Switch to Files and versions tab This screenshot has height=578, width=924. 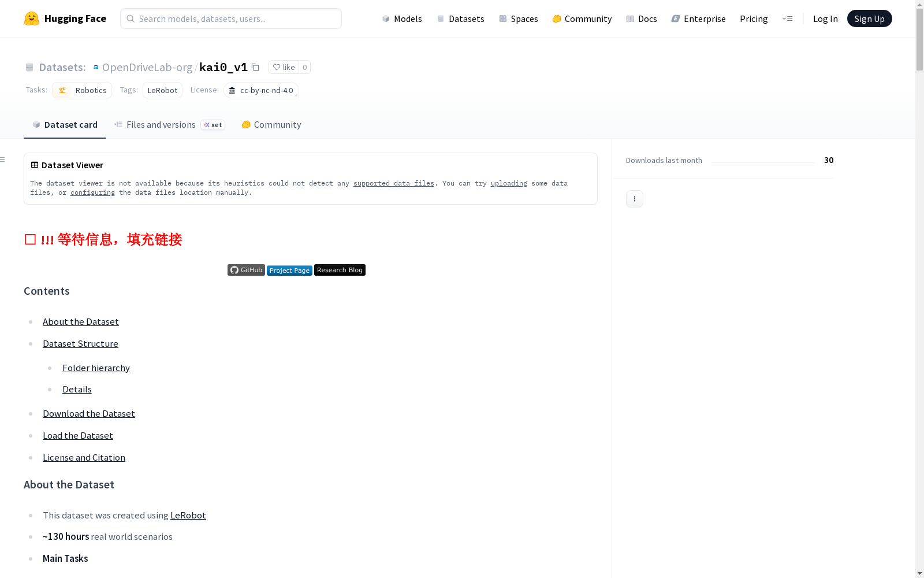pos(169,124)
